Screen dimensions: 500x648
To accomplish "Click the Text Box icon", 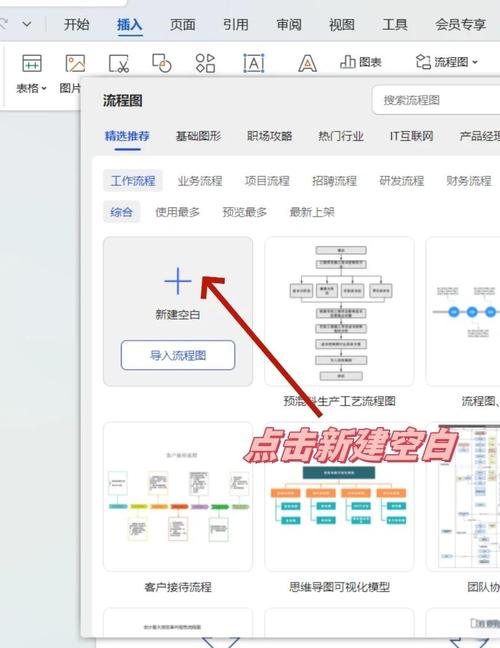I will tap(253, 63).
